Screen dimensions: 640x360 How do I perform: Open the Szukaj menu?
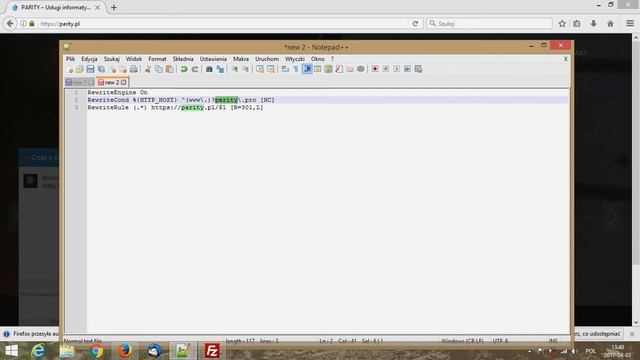click(111, 59)
